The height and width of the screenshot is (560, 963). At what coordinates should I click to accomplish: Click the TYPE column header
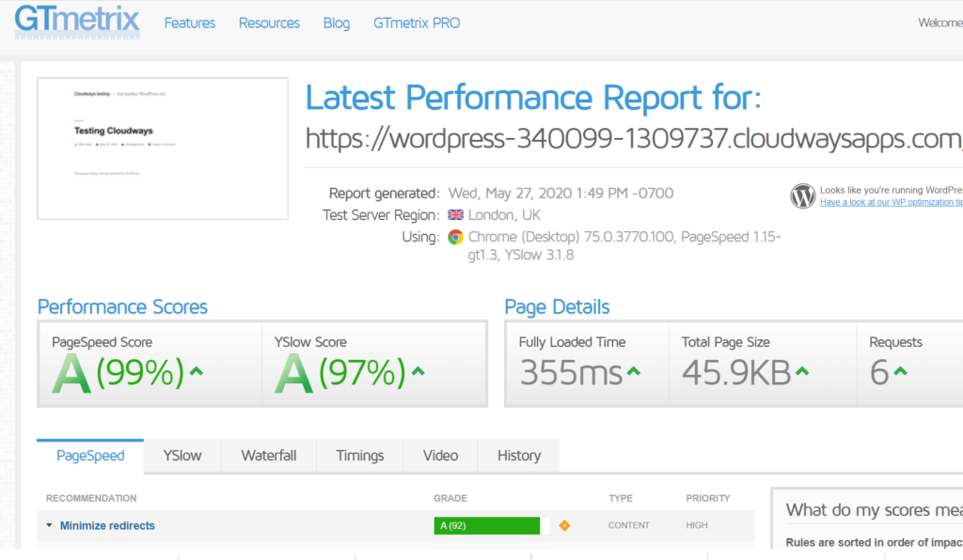[621, 498]
